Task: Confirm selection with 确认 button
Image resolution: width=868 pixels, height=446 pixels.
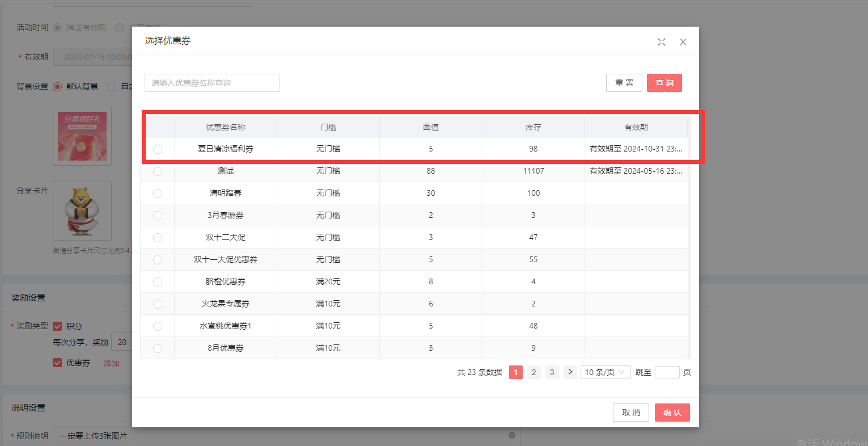Action: coord(672,413)
